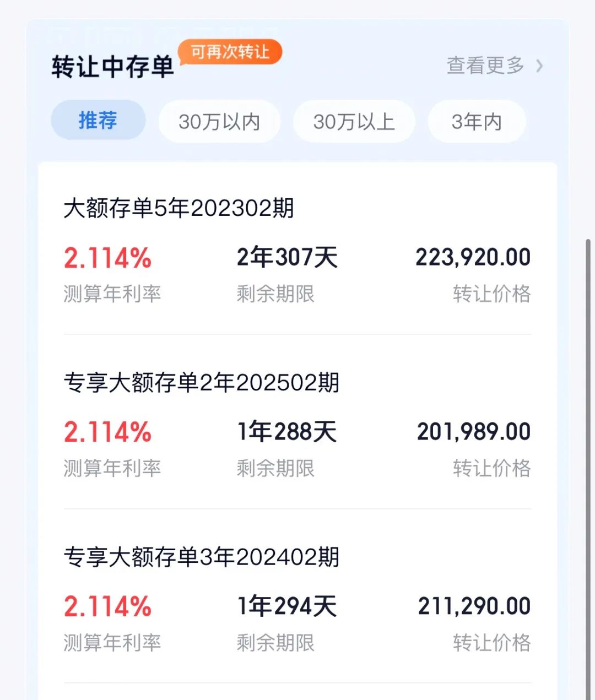Tap the 223,920.00 transfer price
Image resolution: width=595 pixels, height=700 pixels.
pyautogui.click(x=473, y=257)
